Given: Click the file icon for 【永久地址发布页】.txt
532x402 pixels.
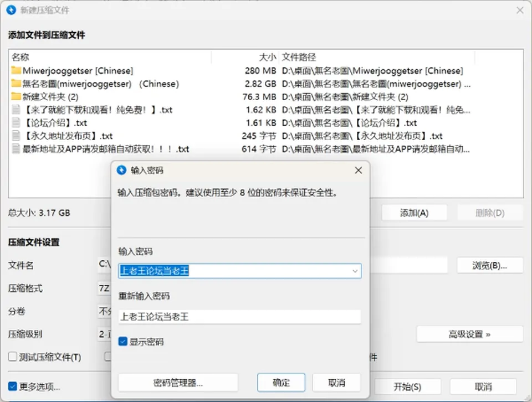Looking at the screenshot, I should tap(16, 136).
